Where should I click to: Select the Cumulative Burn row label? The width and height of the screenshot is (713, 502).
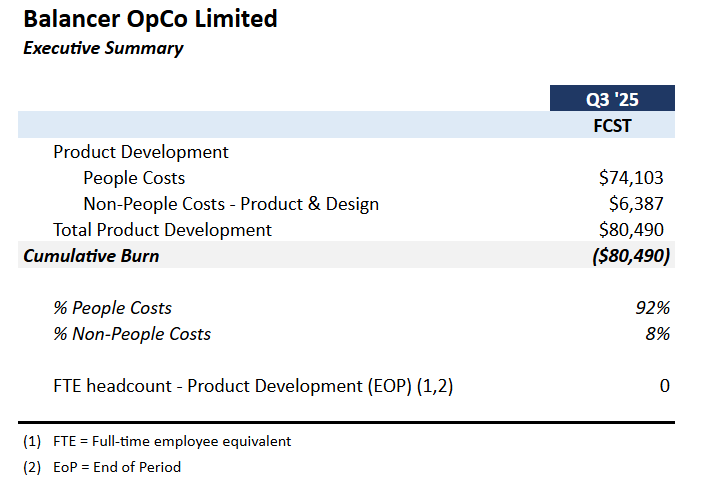tap(91, 256)
